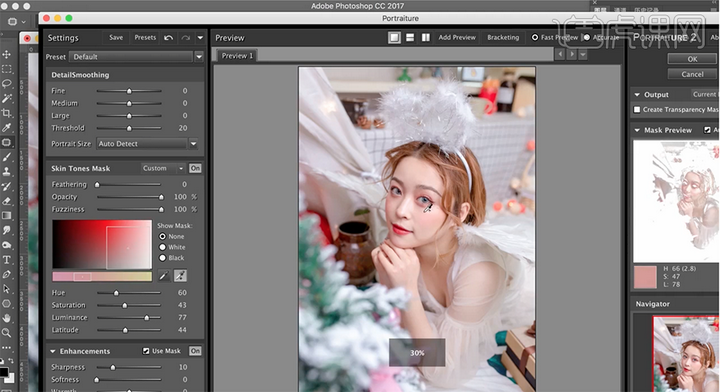
Task: Confirm with the OK button
Action: click(x=692, y=59)
